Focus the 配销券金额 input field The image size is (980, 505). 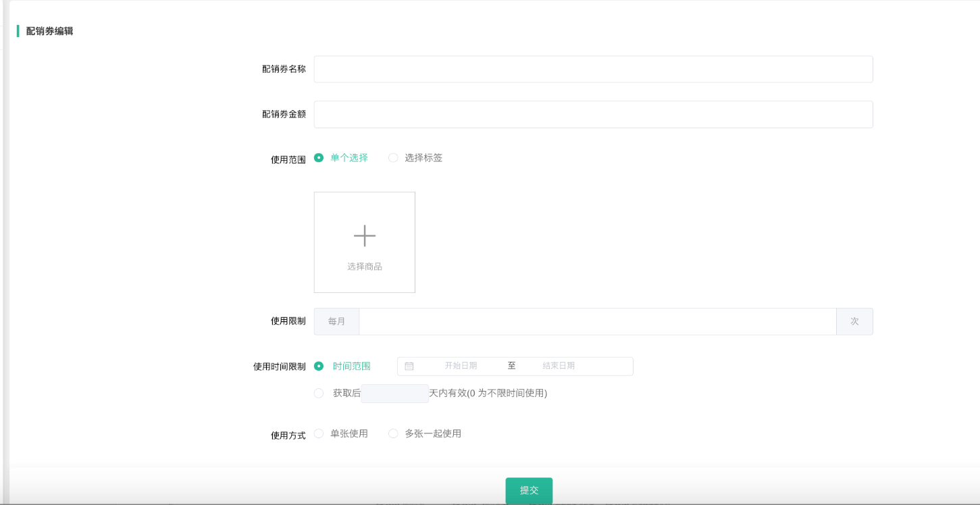point(593,114)
